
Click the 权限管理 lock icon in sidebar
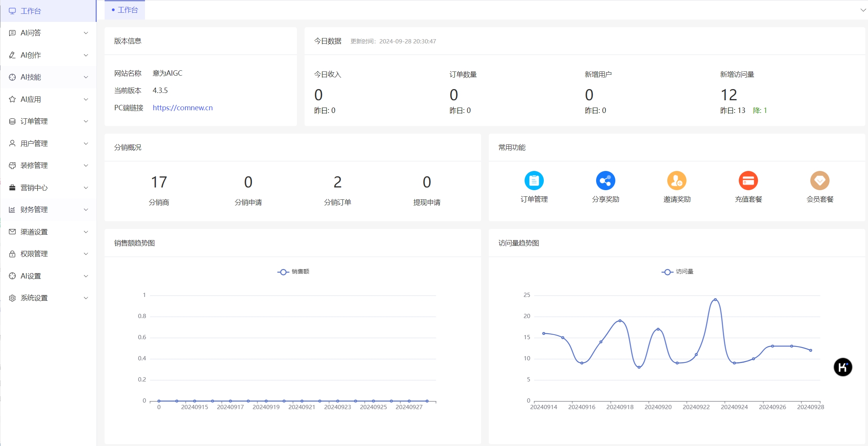[x=12, y=254]
